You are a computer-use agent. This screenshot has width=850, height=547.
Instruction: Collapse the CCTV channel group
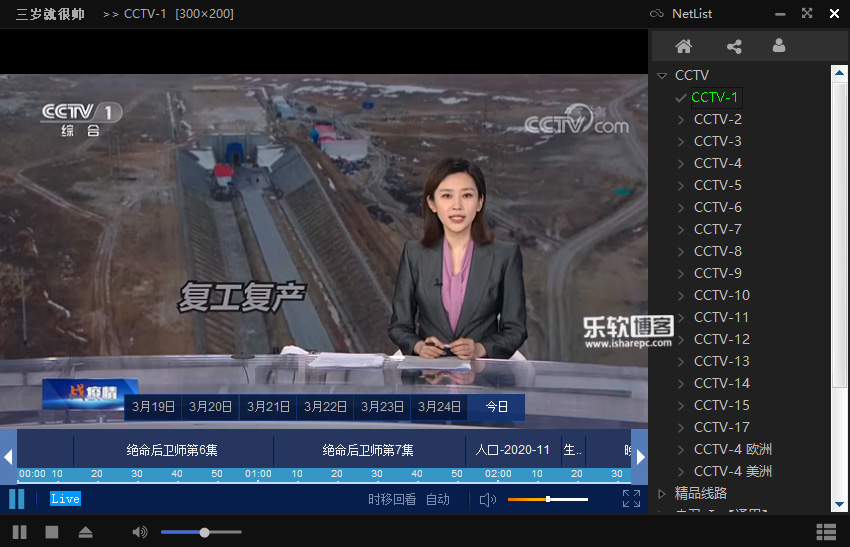[x=662, y=75]
